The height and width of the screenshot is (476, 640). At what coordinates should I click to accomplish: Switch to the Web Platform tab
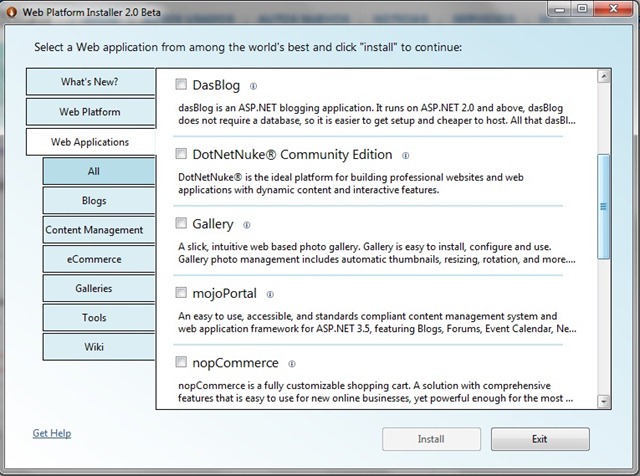coord(90,112)
